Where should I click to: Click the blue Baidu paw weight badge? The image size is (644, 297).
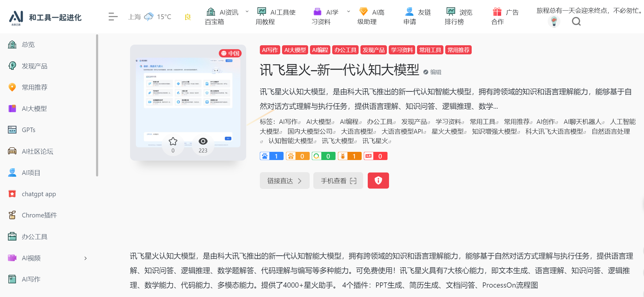pyautogui.click(x=272, y=156)
